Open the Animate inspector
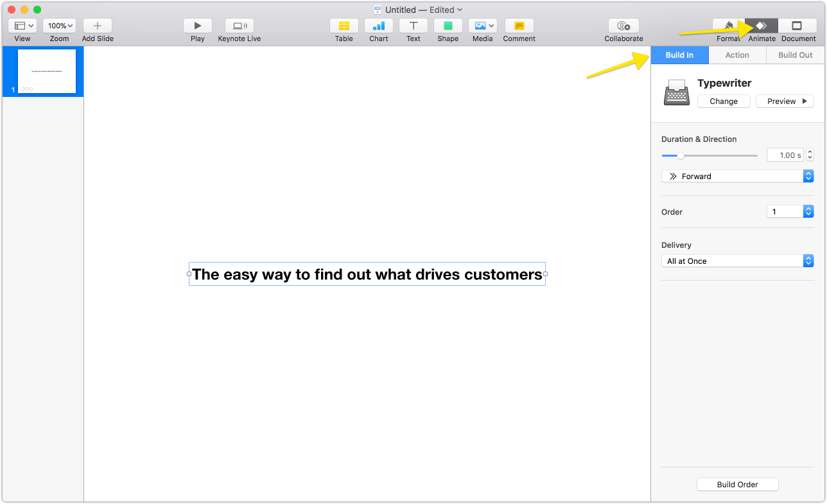Viewport: 827px width, 504px height. (762, 26)
